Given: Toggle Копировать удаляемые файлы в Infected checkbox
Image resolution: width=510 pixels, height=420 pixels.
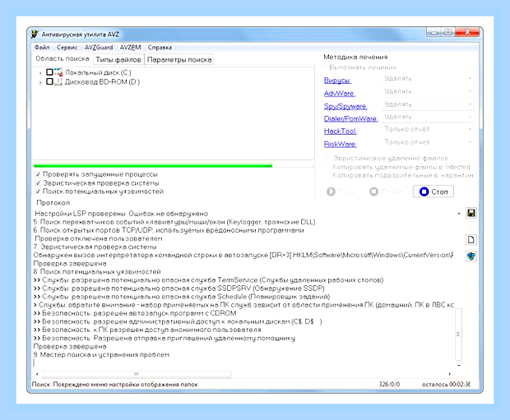Looking at the screenshot, I should click(x=328, y=167).
